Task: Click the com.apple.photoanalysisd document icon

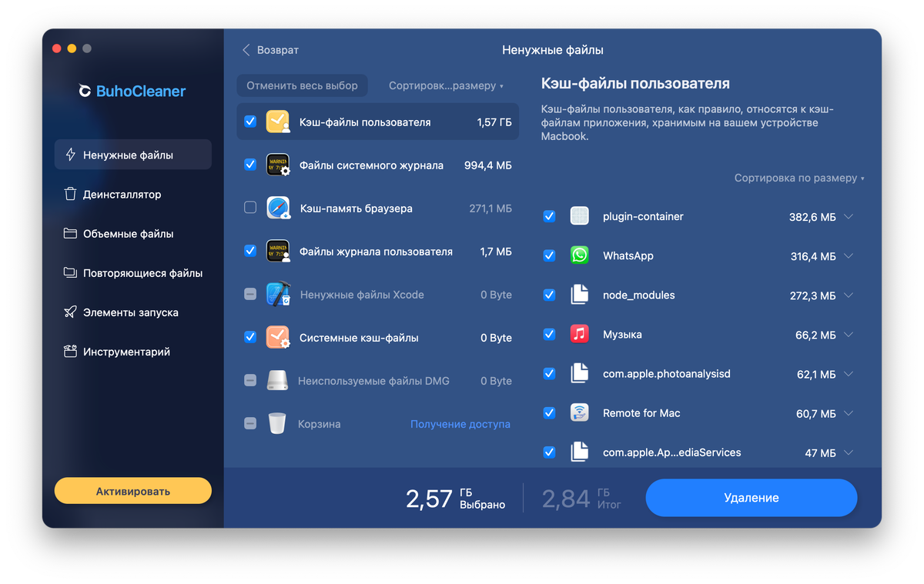Action: pos(580,373)
